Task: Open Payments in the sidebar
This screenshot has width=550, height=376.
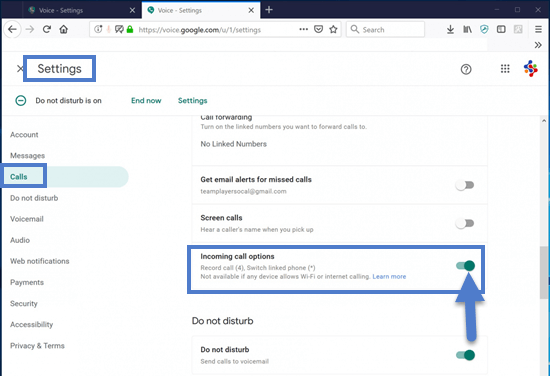Action: [27, 282]
